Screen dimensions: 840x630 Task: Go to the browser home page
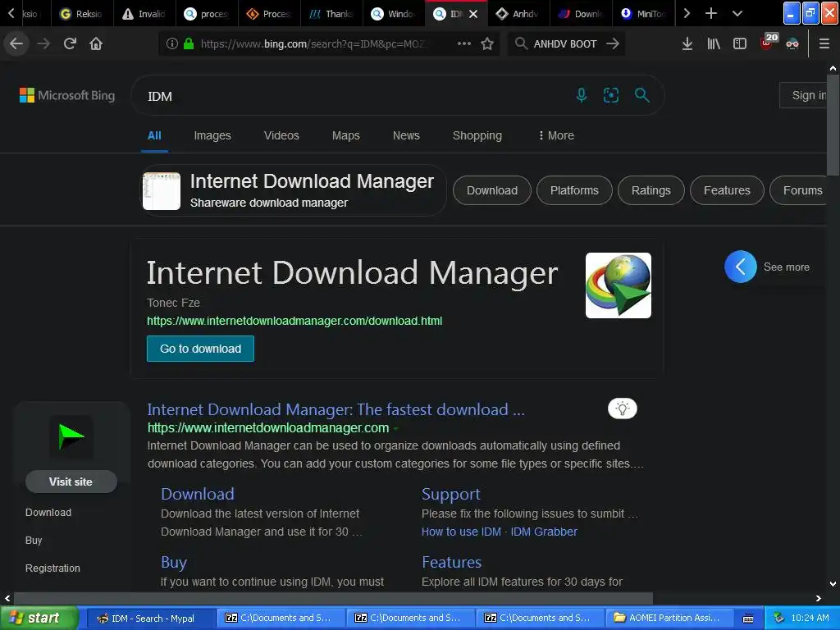(x=96, y=43)
